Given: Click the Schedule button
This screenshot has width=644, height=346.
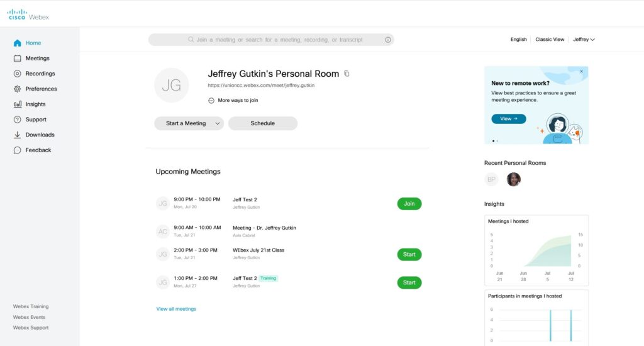Looking at the screenshot, I should 262,123.
